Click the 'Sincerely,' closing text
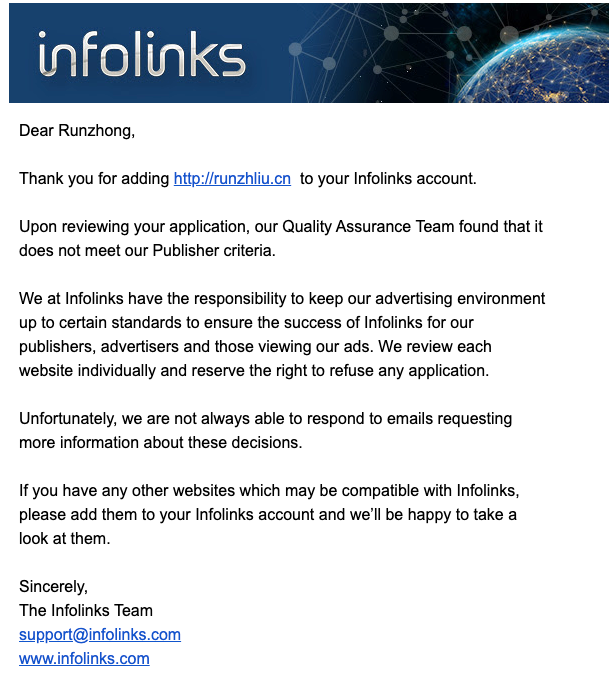Screen dimensions: 615x678 pos(53,586)
